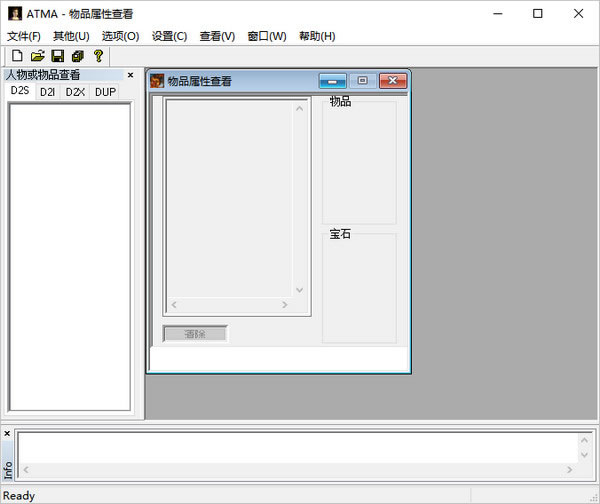Screen dimensions: 600x504
Task: Click the 宝石 group box area
Action: 359,287
